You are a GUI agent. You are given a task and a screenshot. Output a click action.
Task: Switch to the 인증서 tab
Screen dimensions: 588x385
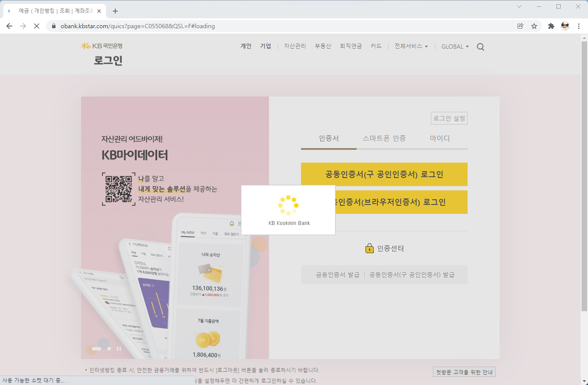coord(329,138)
